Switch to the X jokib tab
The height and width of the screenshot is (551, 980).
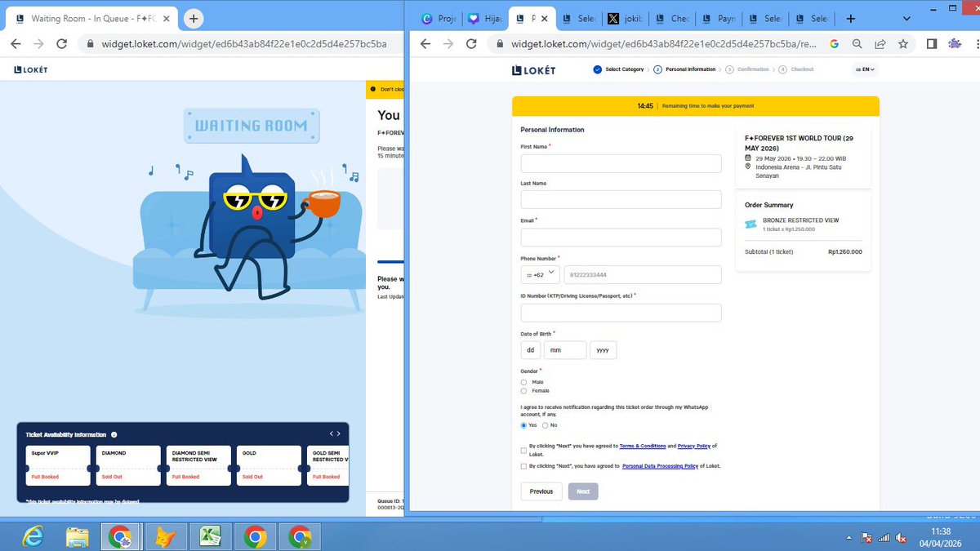pyautogui.click(x=624, y=19)
